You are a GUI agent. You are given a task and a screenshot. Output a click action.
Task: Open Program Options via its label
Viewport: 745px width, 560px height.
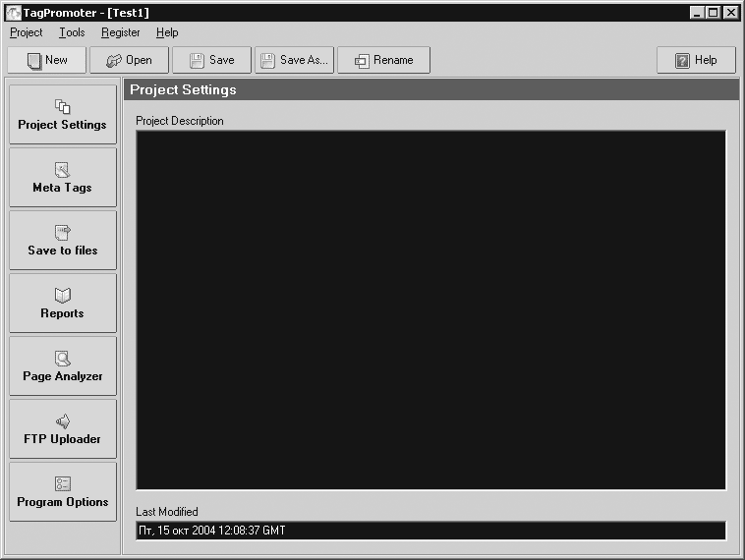[x=62, y=502]
